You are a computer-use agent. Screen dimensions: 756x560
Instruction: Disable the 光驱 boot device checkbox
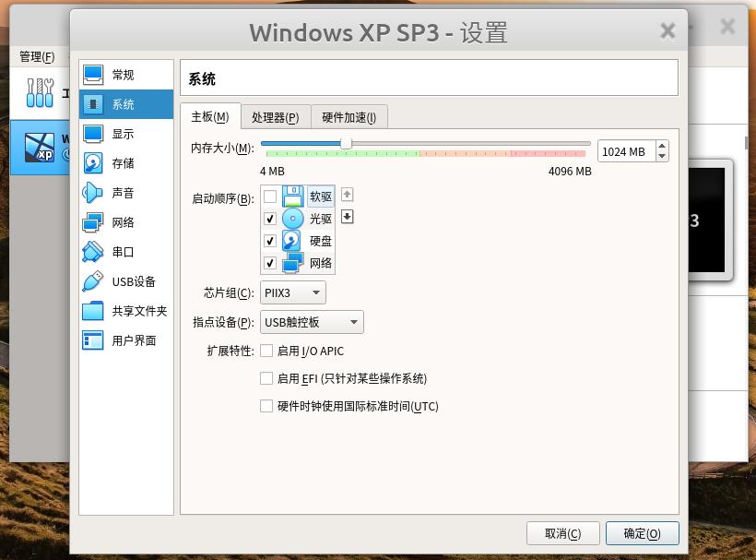coord(270,219)
